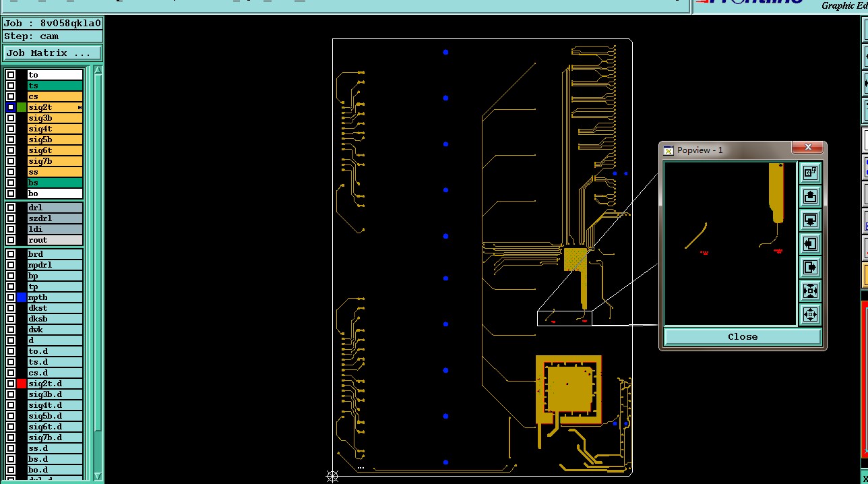Viewport: 868px width, 484px height.
Task: Select the ss.d layer name
Action: [x=55, y=448]
